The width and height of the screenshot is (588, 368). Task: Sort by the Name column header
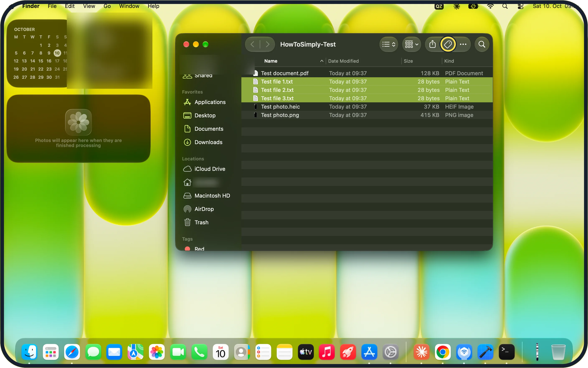271,61
